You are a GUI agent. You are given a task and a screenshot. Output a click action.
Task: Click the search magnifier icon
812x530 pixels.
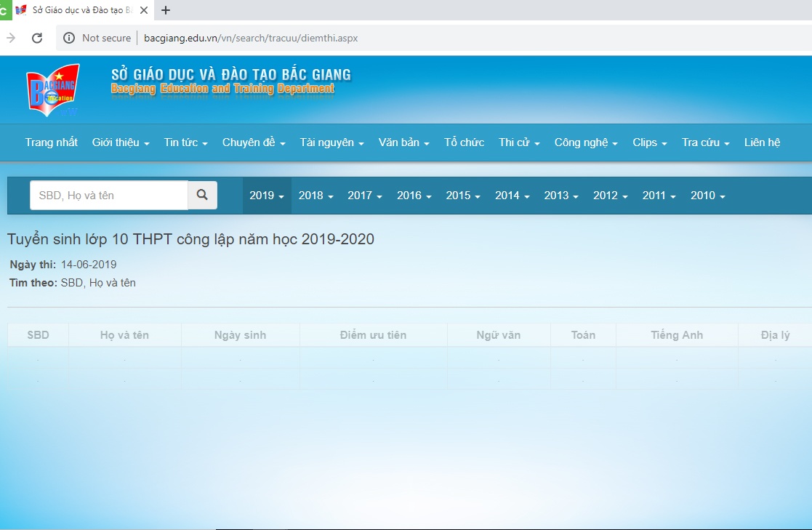(x=202, y=195)
